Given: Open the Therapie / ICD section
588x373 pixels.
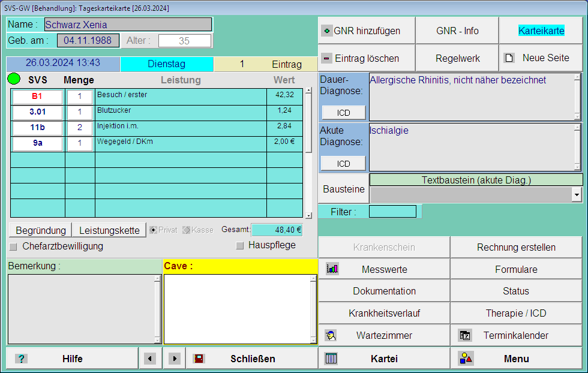Looking at the screenshot, I should 516,313.
